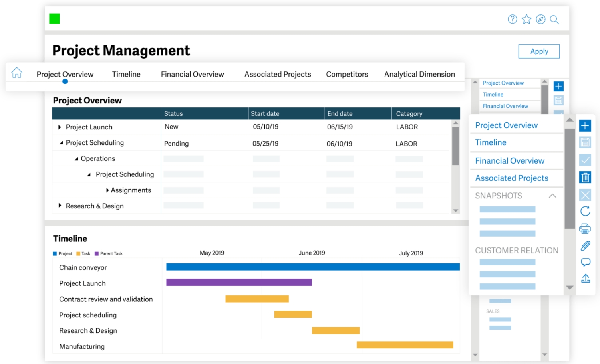Open the search magnifier icon
Image resolution: width=600 pixels, height=364 pixels.
click(x=554, y=20)
